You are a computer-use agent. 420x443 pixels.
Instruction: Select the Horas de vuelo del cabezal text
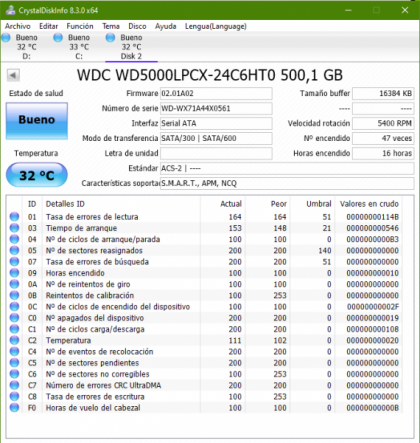click(93, 408)
